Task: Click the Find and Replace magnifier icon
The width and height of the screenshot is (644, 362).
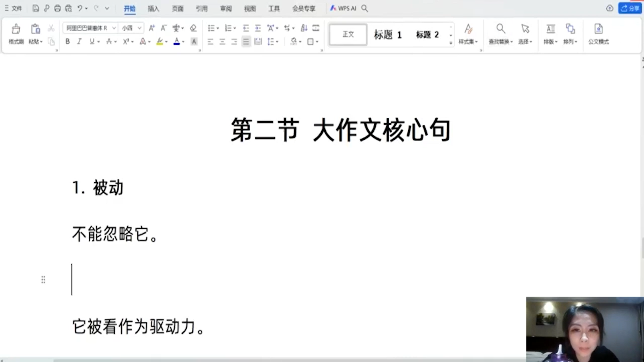Action: tap(500, 29)
